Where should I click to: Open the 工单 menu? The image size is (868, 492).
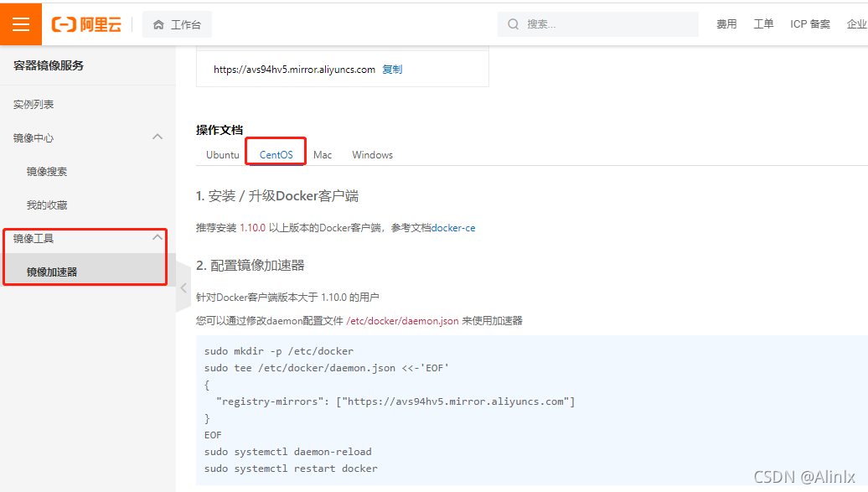763,24
